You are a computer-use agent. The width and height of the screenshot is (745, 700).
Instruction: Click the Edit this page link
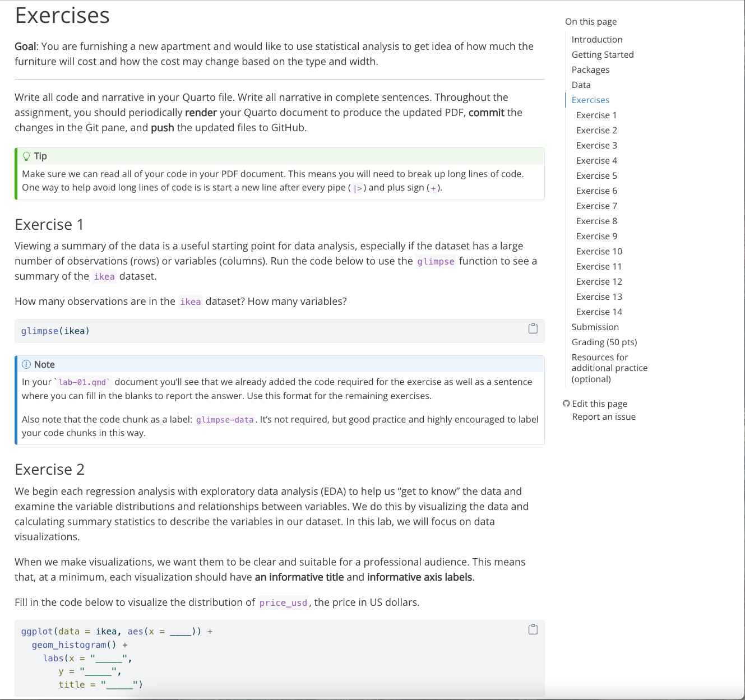pos(599,404)
